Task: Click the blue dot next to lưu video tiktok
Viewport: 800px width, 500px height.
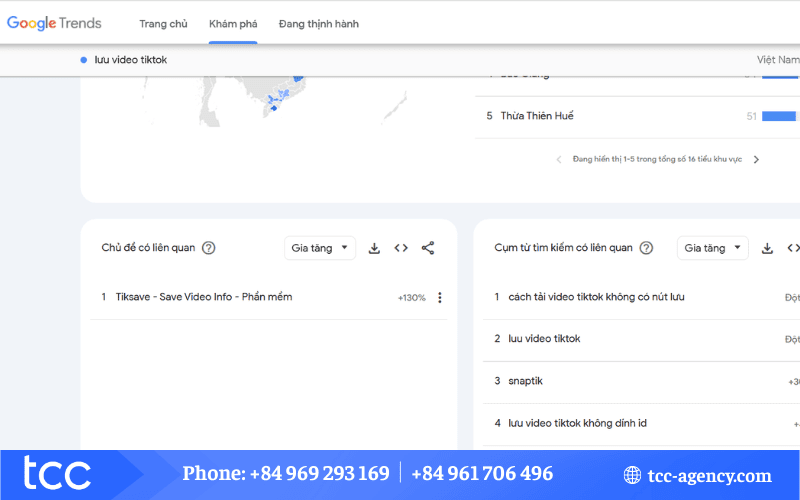Action: pyautogui.click(x=84, y=60)
